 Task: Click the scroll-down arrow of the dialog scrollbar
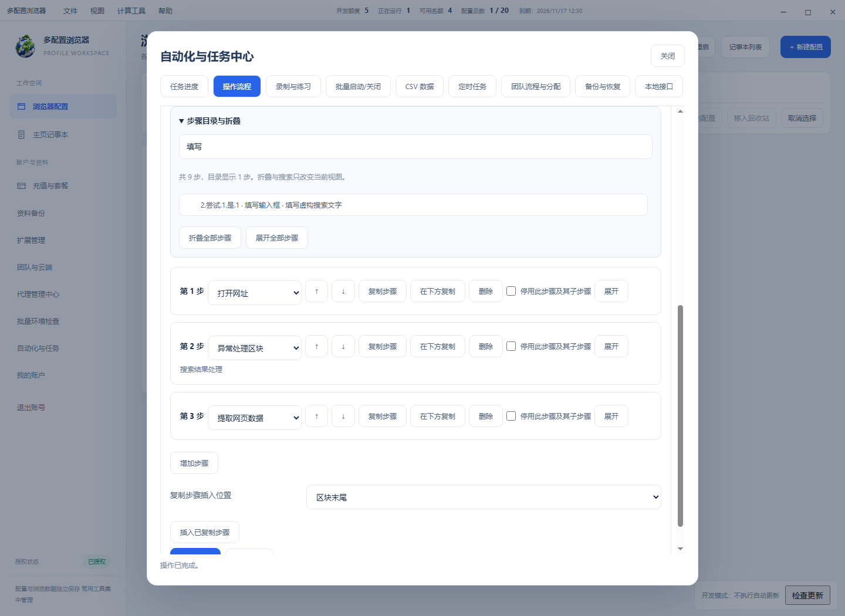681,549
